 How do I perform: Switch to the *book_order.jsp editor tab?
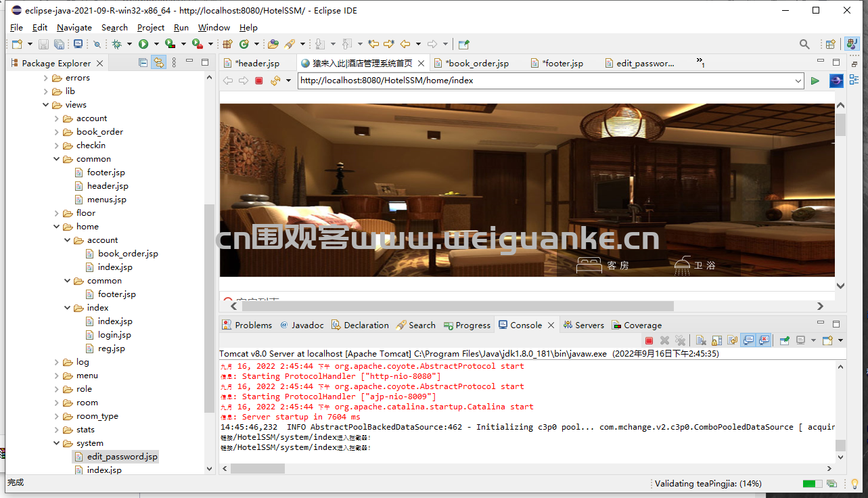point(477,63)
